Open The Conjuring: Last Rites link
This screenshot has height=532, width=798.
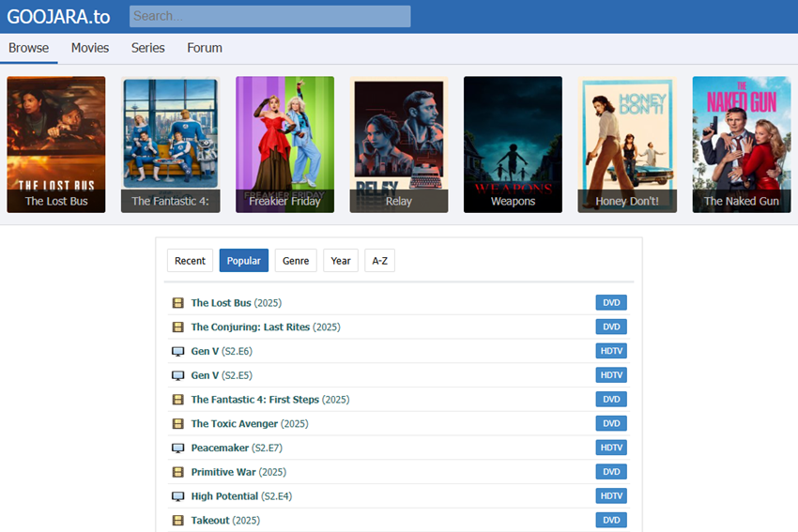click(250, 327)
